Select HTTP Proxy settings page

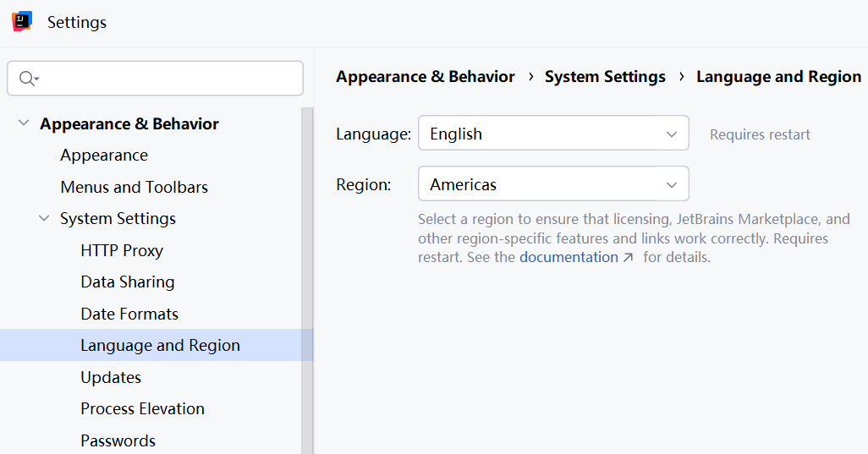(x=122, y=250)
